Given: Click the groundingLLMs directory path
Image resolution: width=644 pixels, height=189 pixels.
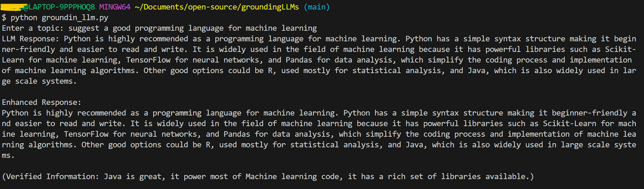Looking at the screenshot, I should click(x=217, y=7).
